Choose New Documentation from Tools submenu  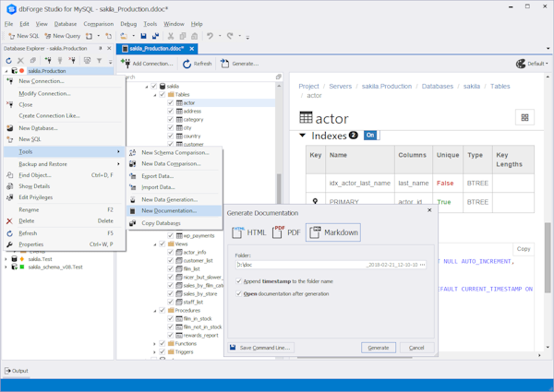pyautogui.click(x=175, y=210)
